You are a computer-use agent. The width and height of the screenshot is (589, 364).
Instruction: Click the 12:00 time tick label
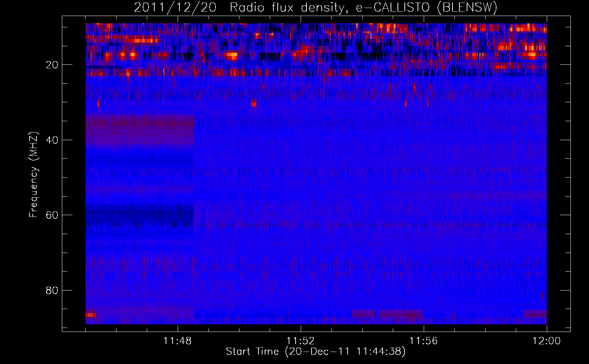[547, 341]
